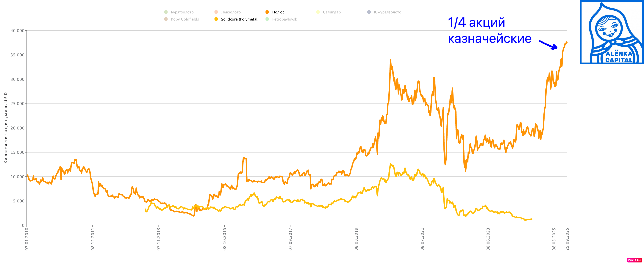Click the blue arrow annotation on the chart
The image size is (644, 264).
[548, 45]
